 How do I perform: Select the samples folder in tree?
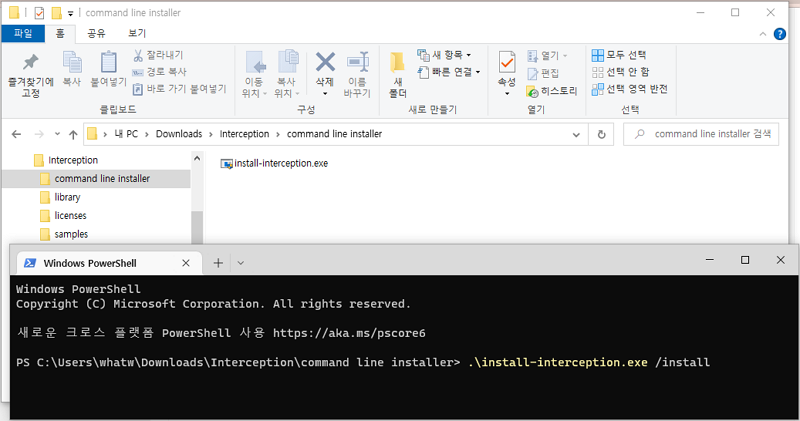71,234
